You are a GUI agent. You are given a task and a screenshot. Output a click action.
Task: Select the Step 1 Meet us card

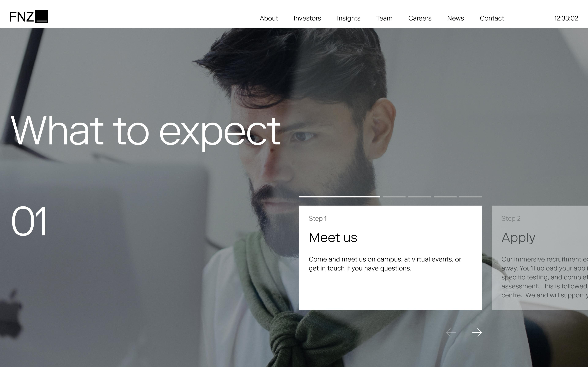click(x=390, y=258)
